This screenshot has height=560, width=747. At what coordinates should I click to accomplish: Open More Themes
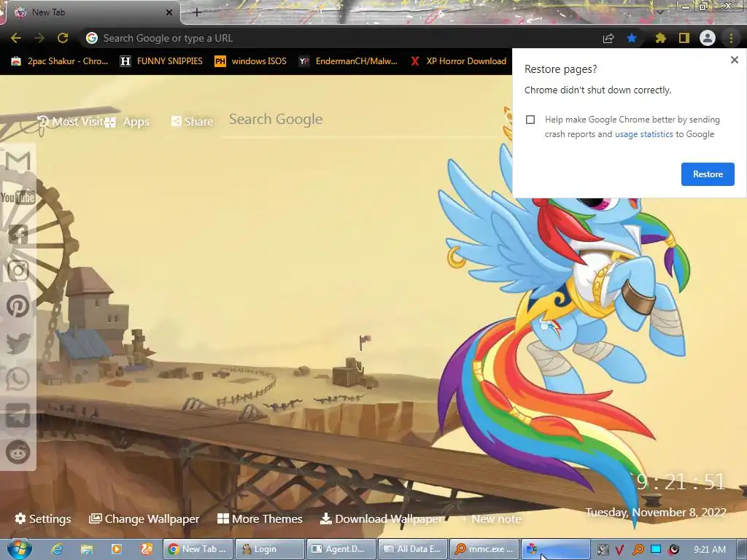click(260, 519)
